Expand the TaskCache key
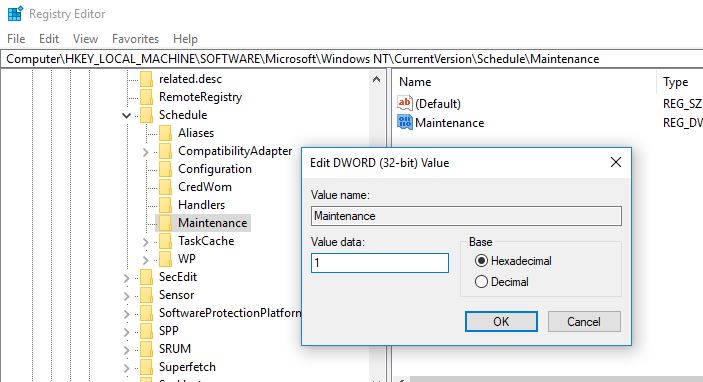The image size is (703, 382). coord(145,243)
